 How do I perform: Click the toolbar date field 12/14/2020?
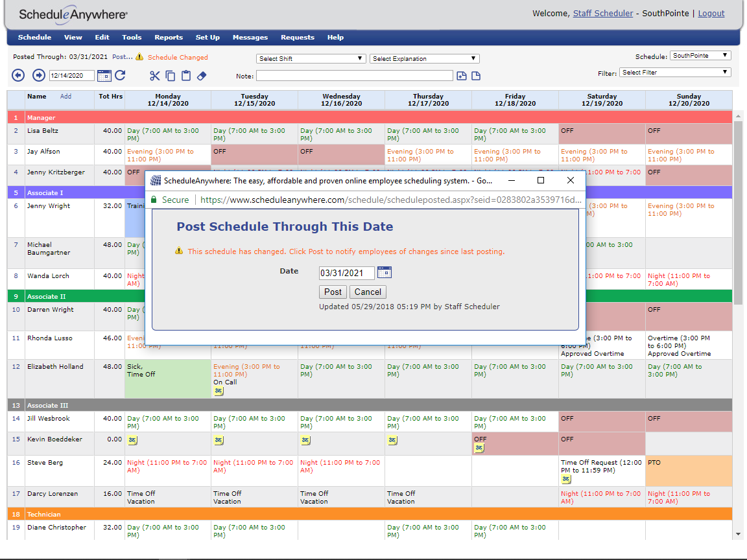coord(71,75)
